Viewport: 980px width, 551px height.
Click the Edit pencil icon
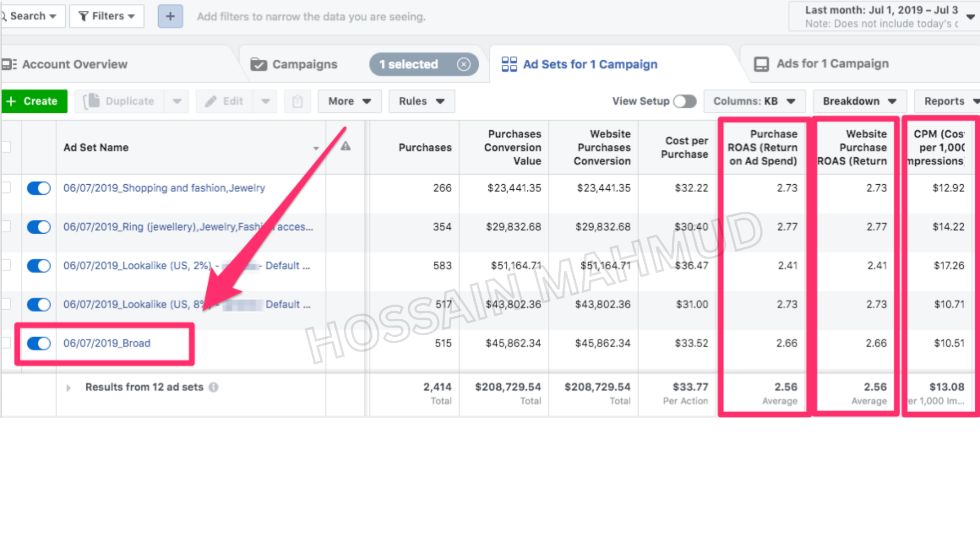(x=211, y=102)
